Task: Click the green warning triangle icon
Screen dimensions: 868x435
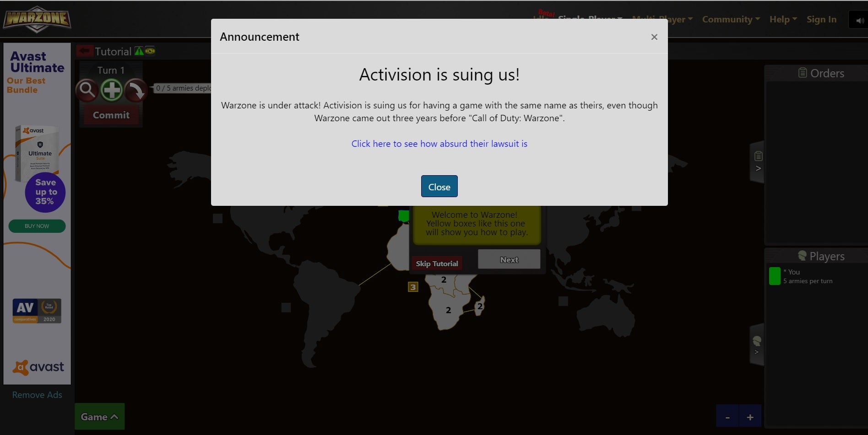Action: pyautogui.click(x=139, y=51)
